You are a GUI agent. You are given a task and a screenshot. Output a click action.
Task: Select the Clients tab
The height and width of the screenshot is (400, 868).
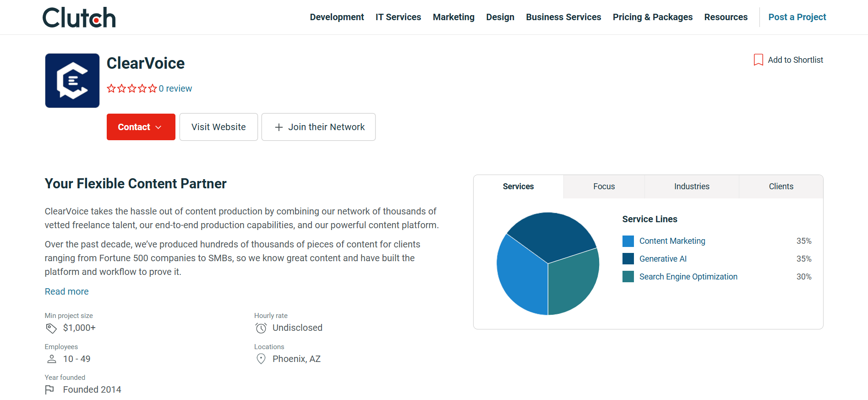[781, 186]
